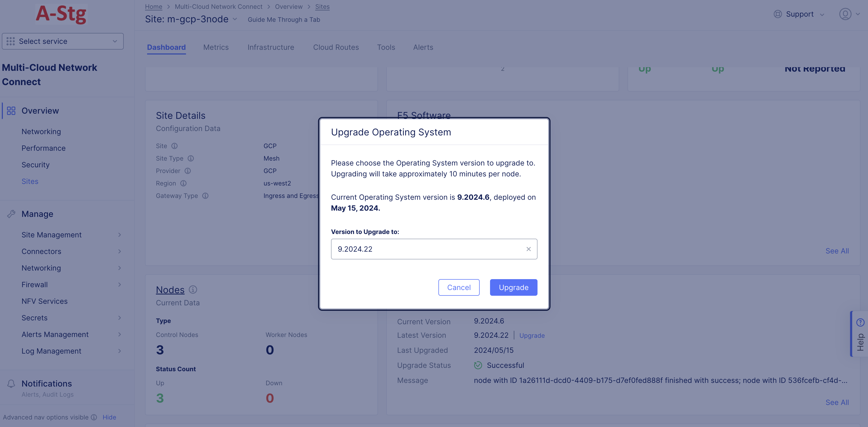This screenshot has height=427, width=868.
Task: Click info icon next to Site Type
Action: click(191, 159)
